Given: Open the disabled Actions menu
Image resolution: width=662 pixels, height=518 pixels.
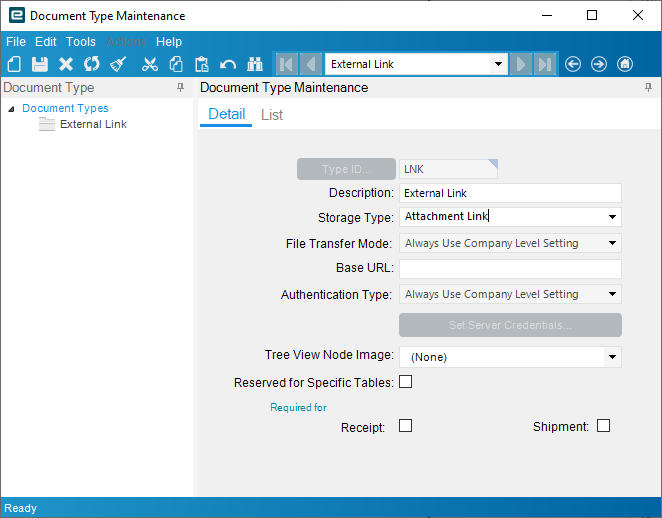Looking at the screenshot, I should (x=126, y=42).
